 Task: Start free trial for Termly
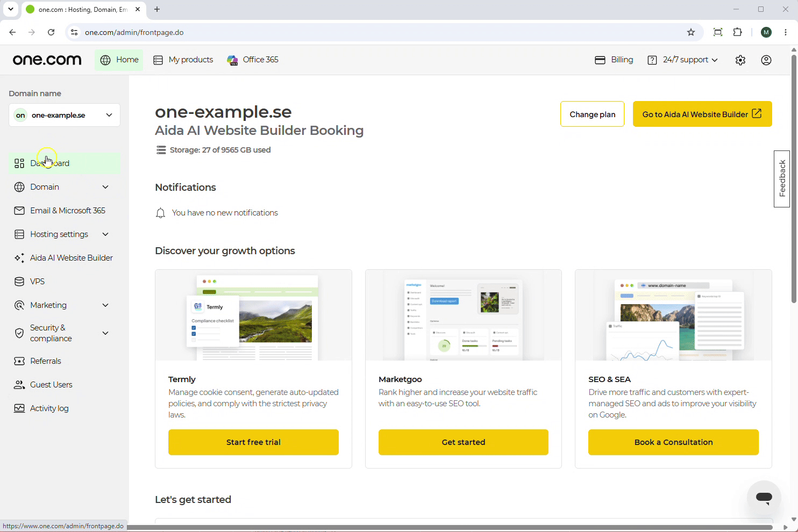253,442
